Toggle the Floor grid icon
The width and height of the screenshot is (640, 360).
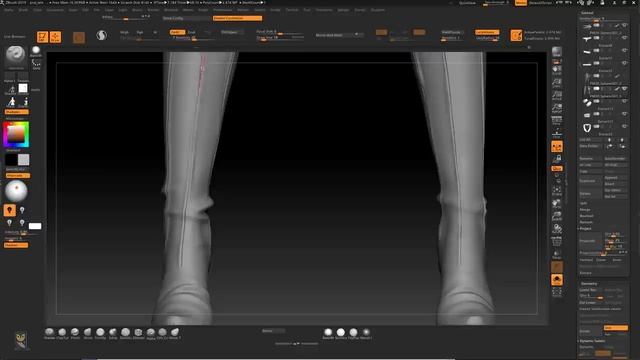click(557, 134)
